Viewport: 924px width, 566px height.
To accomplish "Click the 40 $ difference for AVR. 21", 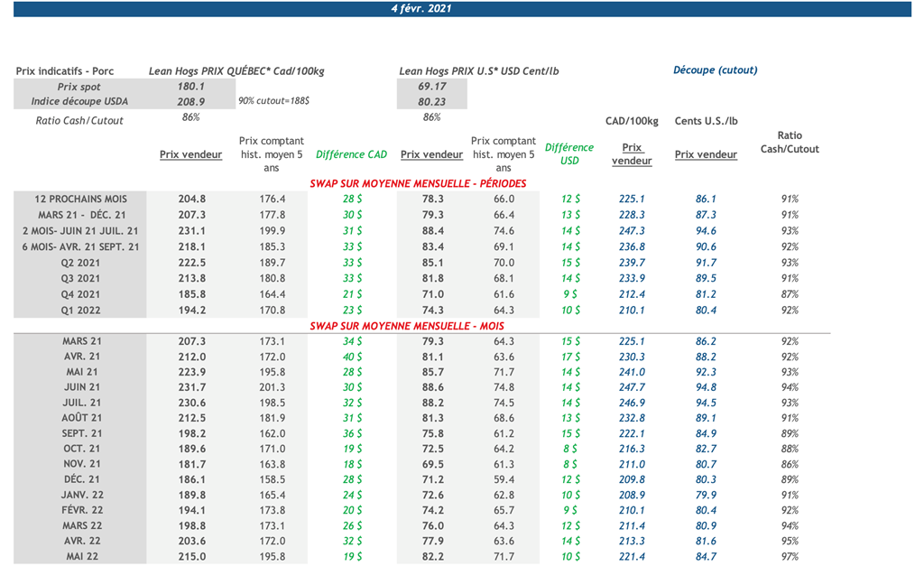I will (x=352, y=357).
